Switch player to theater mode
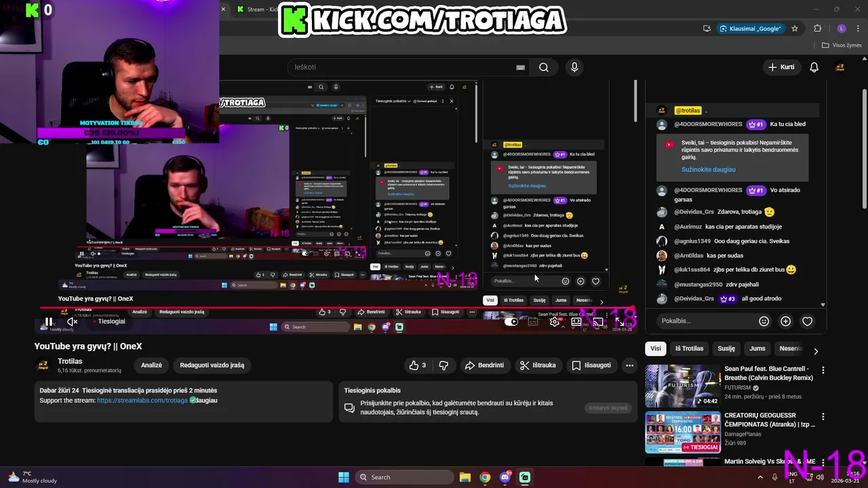The image size is (868, 488). coord(576,322)
